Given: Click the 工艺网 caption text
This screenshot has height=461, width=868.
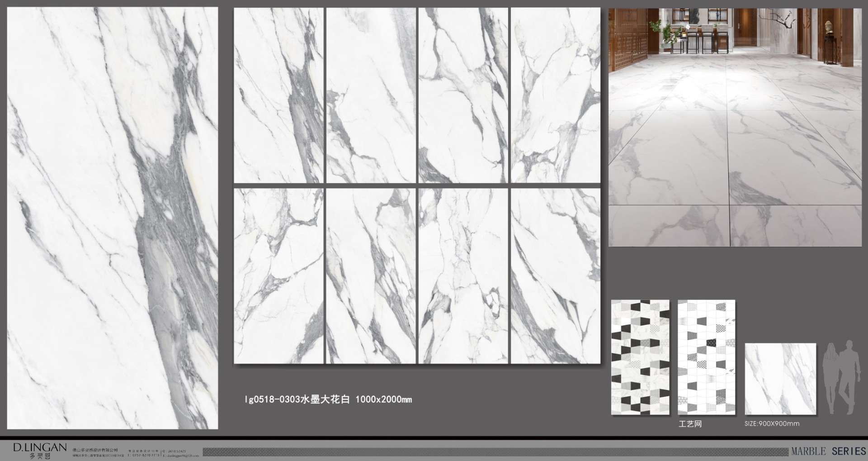Looking at the screenshot, I should click(690, 424).
